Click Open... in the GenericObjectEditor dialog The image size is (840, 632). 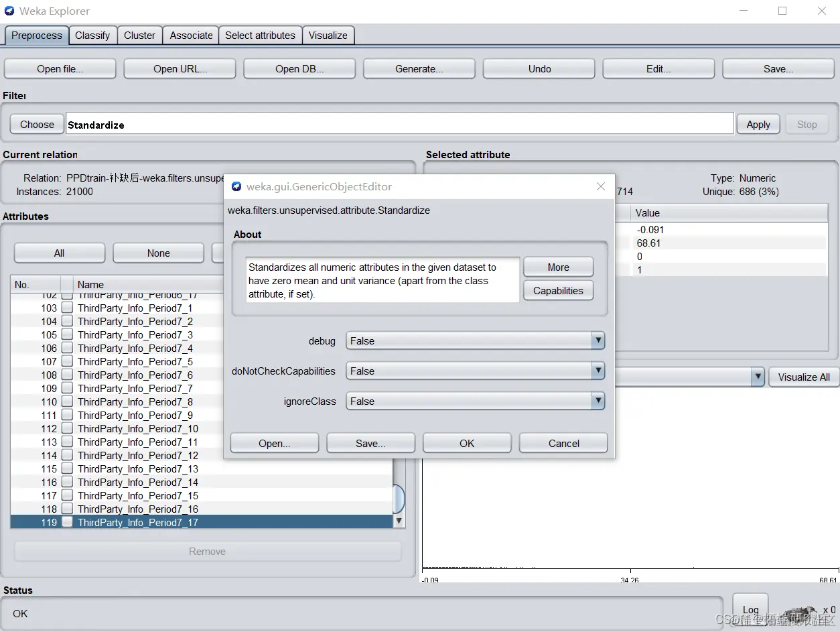click(275, 443)
